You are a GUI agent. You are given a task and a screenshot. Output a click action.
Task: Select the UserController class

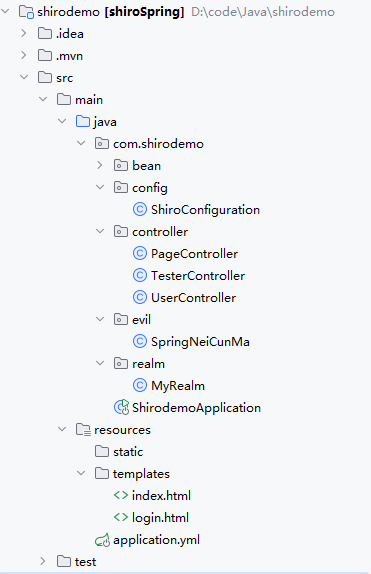193,298
